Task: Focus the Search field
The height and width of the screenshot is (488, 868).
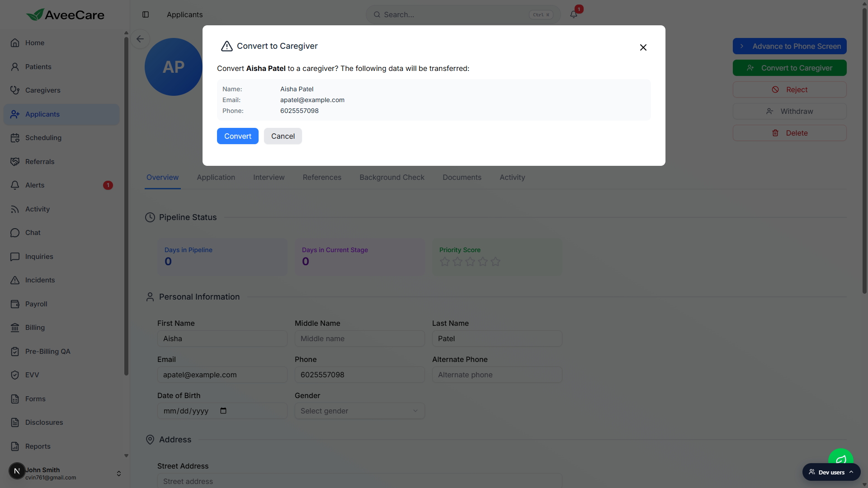Action: pyautogui.click(x=463, y=14)
